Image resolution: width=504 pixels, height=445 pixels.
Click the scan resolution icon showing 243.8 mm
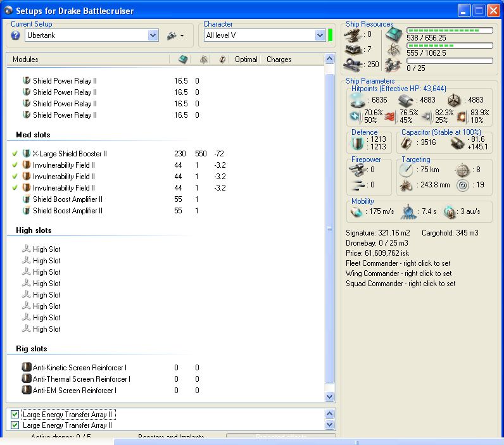coord(406,185)
